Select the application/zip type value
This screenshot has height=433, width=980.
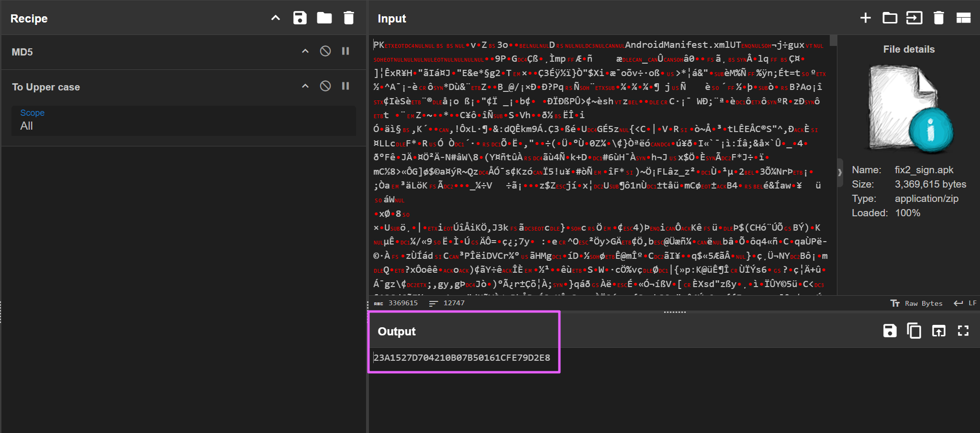[926, 199]
